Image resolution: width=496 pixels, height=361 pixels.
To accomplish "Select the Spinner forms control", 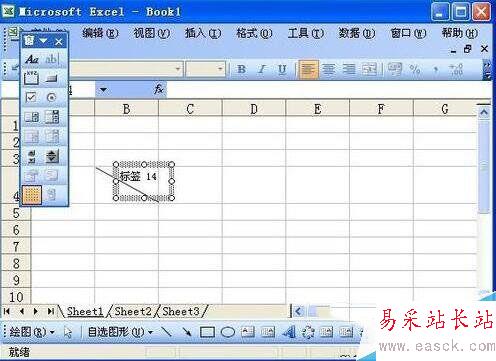I will tap(52, 156).
